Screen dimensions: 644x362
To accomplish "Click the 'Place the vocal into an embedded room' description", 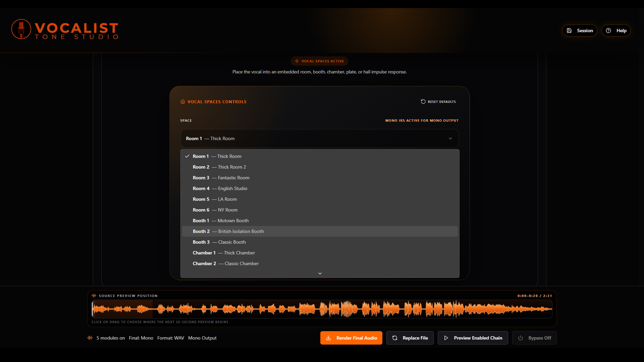I will coord(320,72).
